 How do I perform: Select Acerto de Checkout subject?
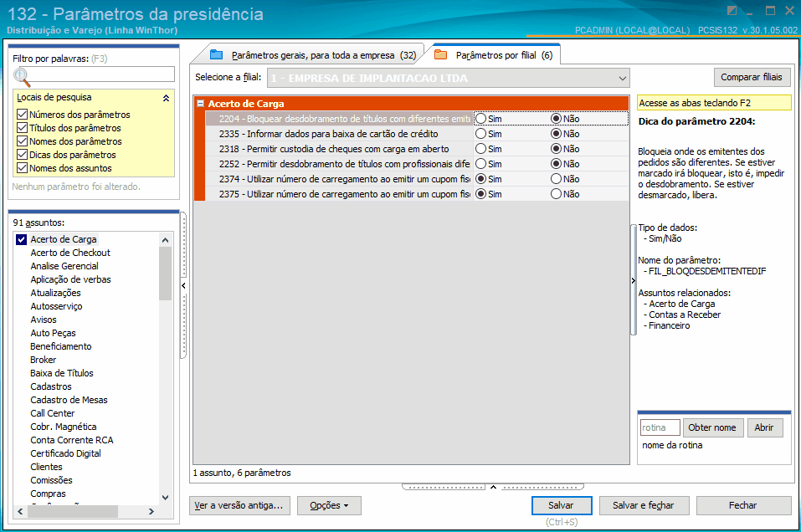click(x=70, y=253)
